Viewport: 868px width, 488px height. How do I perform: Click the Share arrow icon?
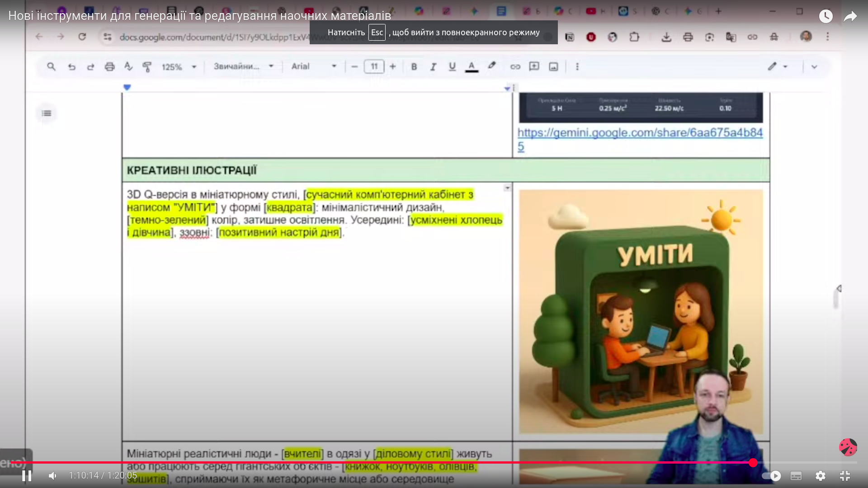click(x=850, y=17)
